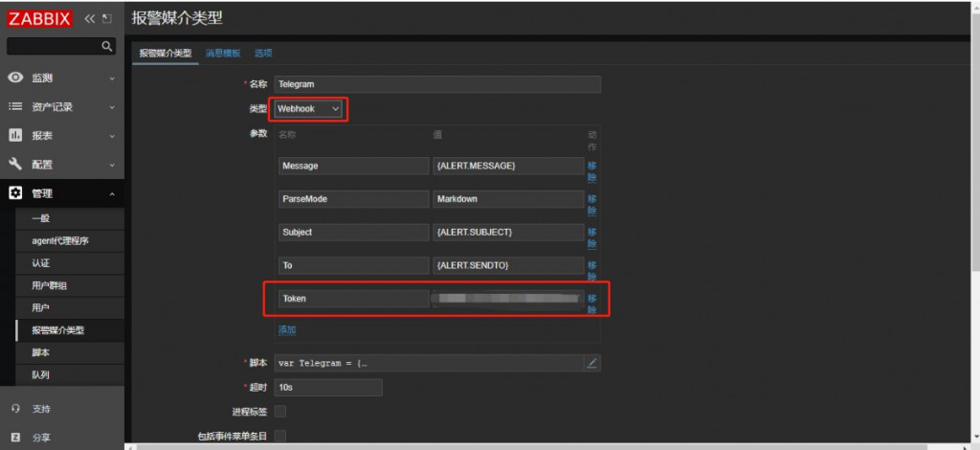Click the 名称 field containing Telegram
980x450 pixels.
pos(437,84)
